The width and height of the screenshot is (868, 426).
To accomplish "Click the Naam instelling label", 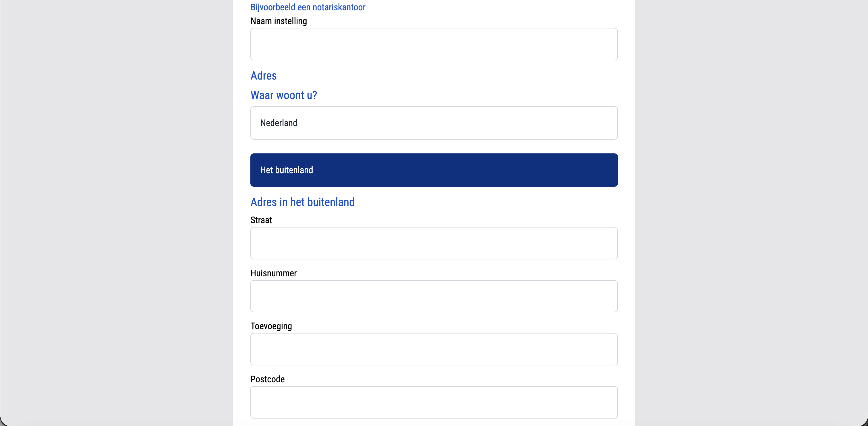I will [279, 21].
